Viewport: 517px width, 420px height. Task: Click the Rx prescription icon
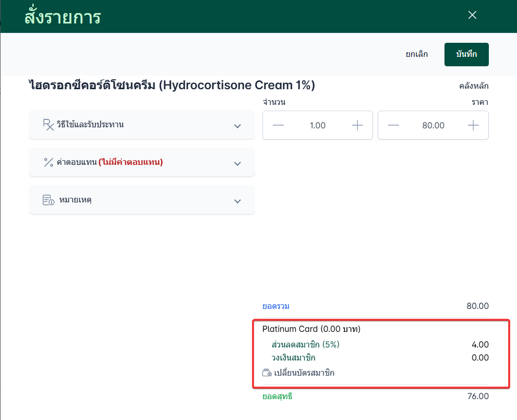(x=48, y=125)
